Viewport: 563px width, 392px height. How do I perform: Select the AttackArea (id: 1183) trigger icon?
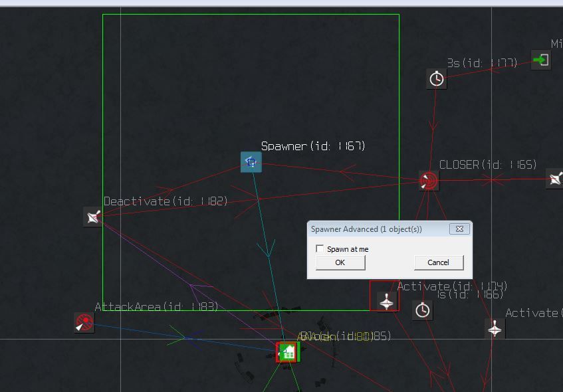click(83, 323)
